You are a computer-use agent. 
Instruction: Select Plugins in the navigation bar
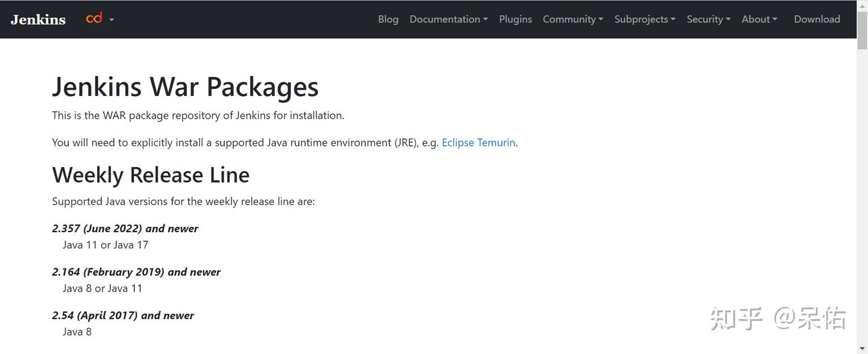pyautogui.click(x=515, y=19)
